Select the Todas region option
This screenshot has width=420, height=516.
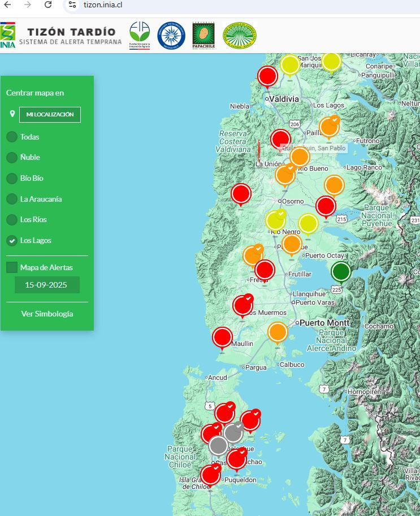tap(11, 137)
